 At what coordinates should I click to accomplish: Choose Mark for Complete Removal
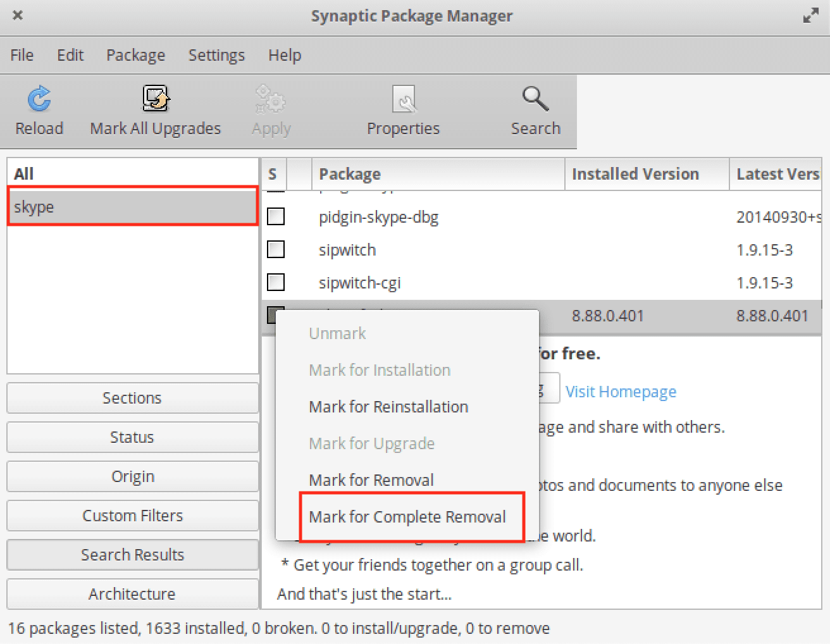pos(407,517)
